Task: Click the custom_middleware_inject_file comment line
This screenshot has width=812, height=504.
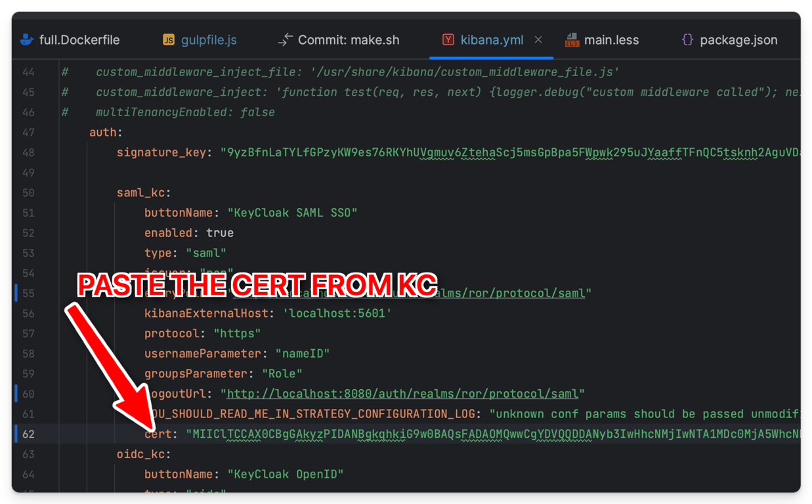Action: tap(357, 72)
